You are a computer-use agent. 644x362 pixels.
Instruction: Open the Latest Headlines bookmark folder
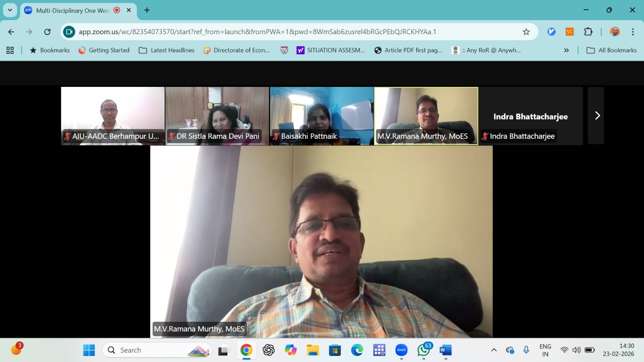(x=167, y=50)
